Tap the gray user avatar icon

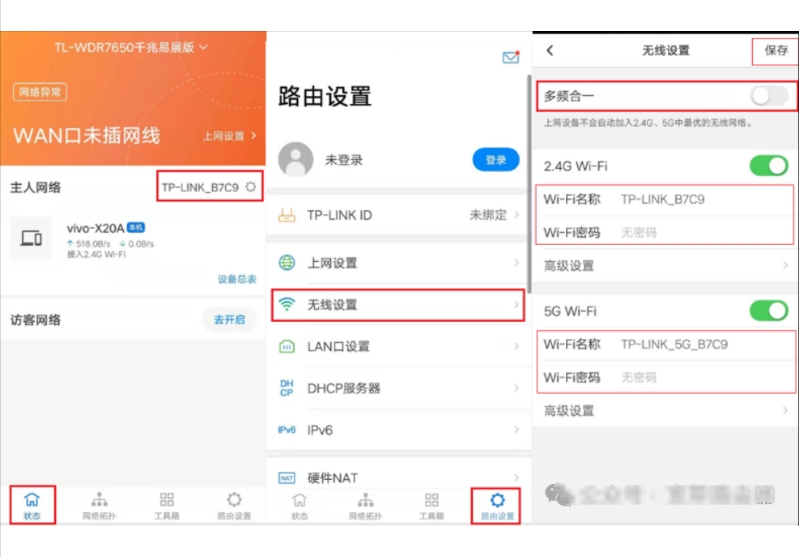[296, 160]
